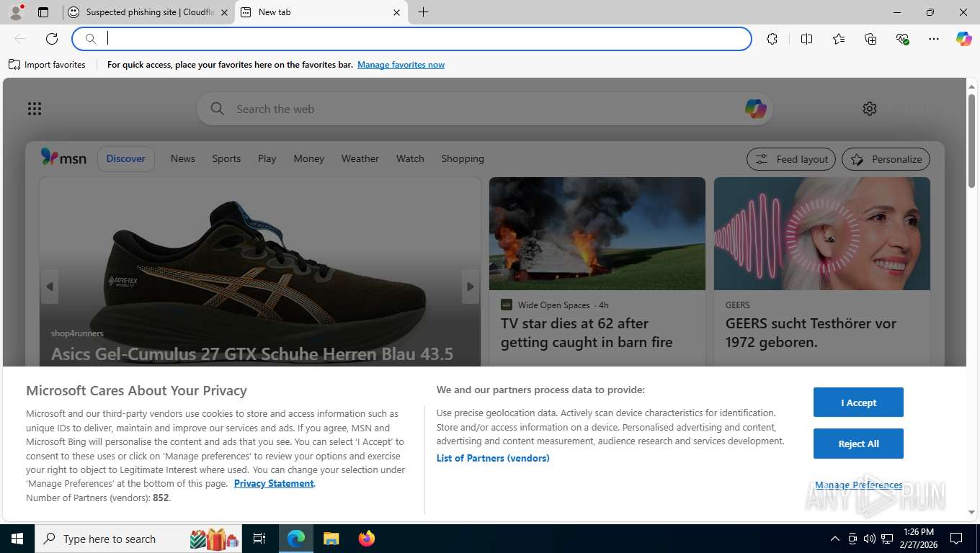Open the Money tab

tap(309, 158)
